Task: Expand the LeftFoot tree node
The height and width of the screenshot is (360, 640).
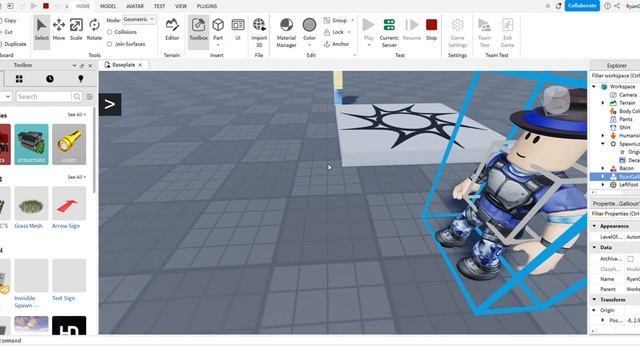Action: (603, 184)
